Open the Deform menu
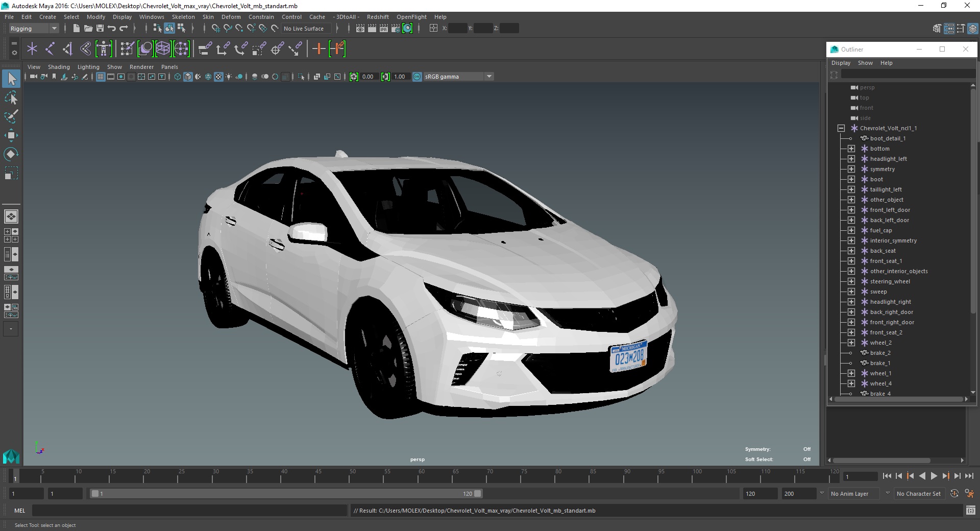Image resolution: width=980 pixels, height=531 pixels. (x=231, y=17)
